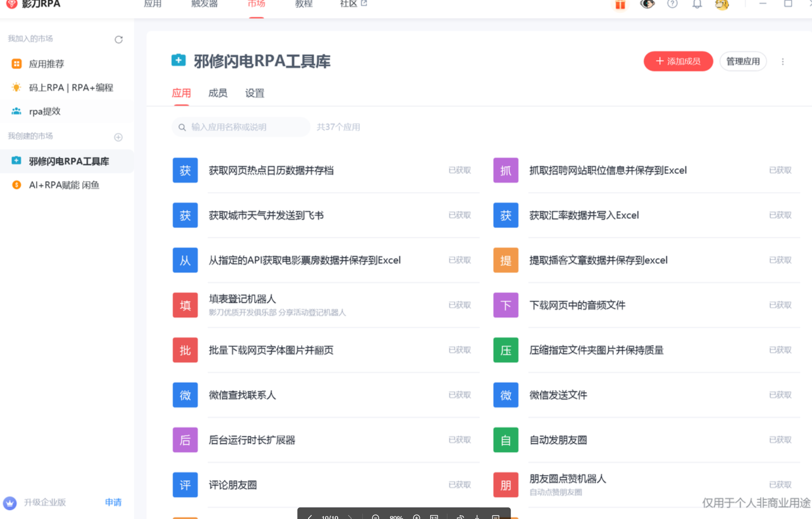Switch to the 成员 tab
Screen dimensions: 812x519
pyautogui.click(x=218, y=93)
